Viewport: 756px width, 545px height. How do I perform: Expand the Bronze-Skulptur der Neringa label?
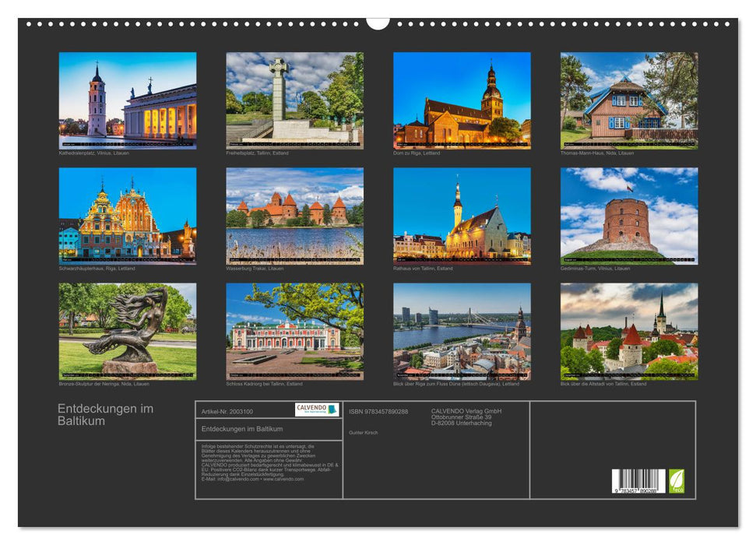coord(97,384)
